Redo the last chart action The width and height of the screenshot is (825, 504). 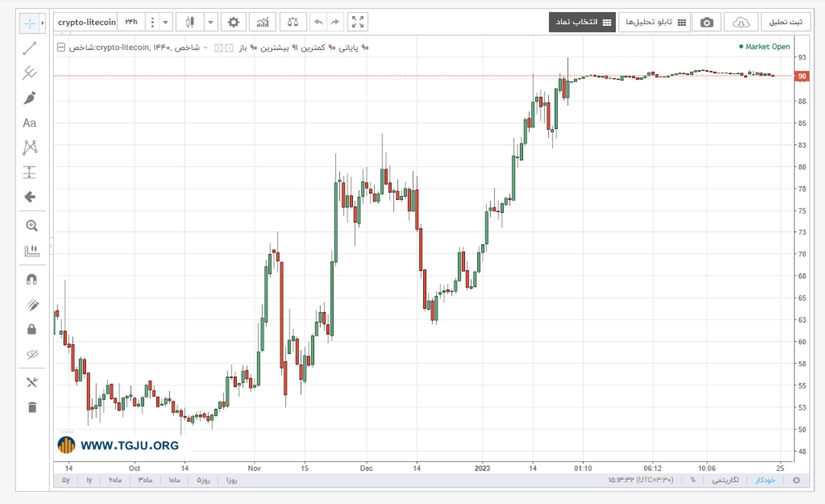[335, 22]
